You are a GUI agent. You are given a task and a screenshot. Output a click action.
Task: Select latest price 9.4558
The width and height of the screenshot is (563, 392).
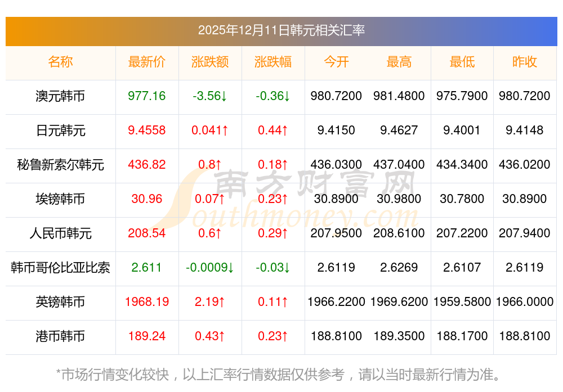click(x=147, y=130)
